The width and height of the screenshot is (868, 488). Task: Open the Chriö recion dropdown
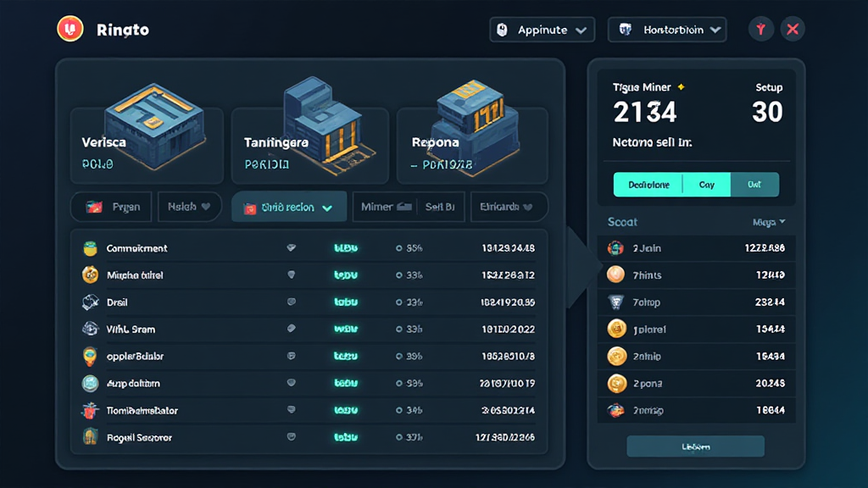coord(288,206)
